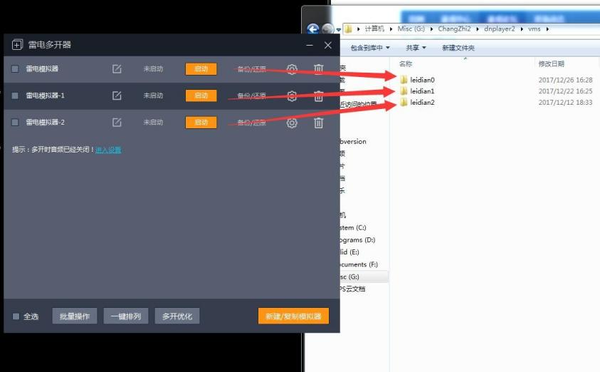
Task: Click the 批量操作 button
Action: [x=75, y=316]
